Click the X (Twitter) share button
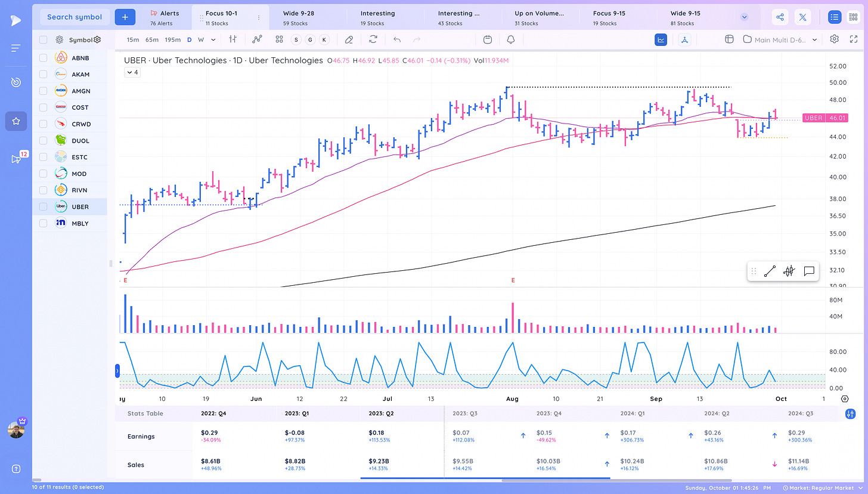 tap(803, 17)
